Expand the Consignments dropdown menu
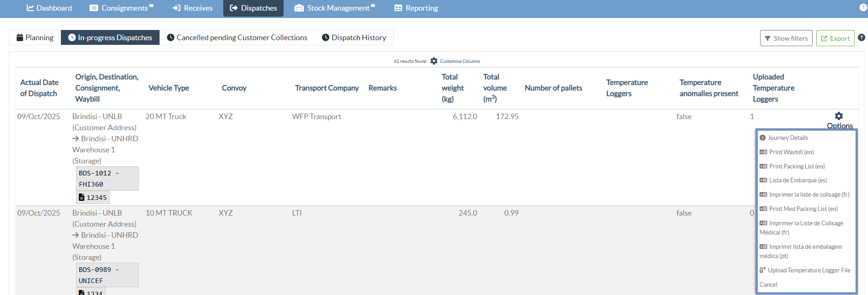868x295 pixels. point(121,8)
